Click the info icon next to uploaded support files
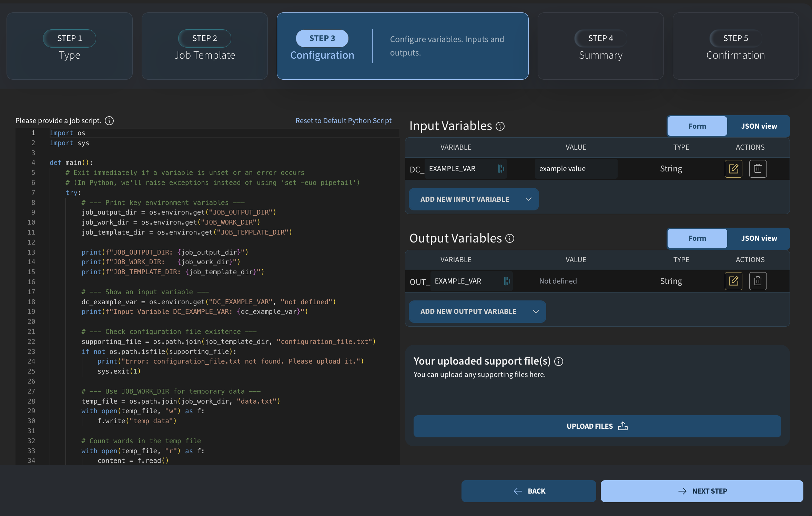This screenshot has width=812, height=516. (x=559, y=361)
